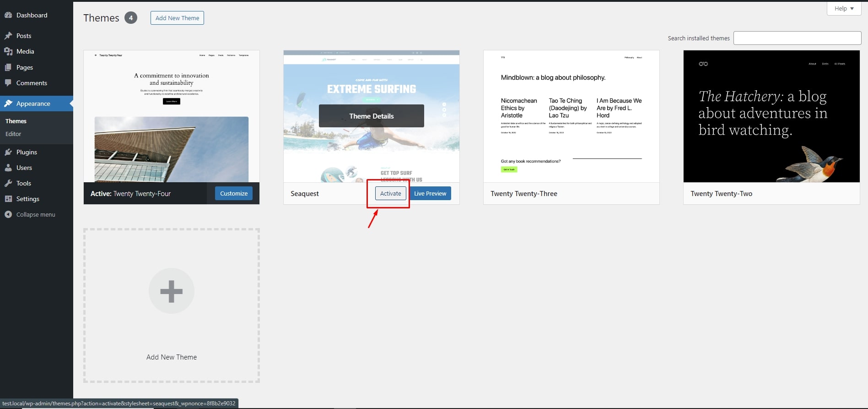Click the Comments speech bubble icon
The image size is (868, 409).
coord(8,83)
